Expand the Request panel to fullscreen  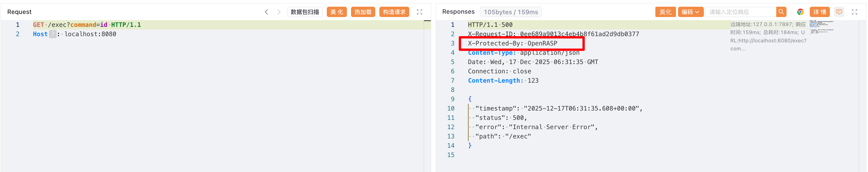[x=420, y=12]
